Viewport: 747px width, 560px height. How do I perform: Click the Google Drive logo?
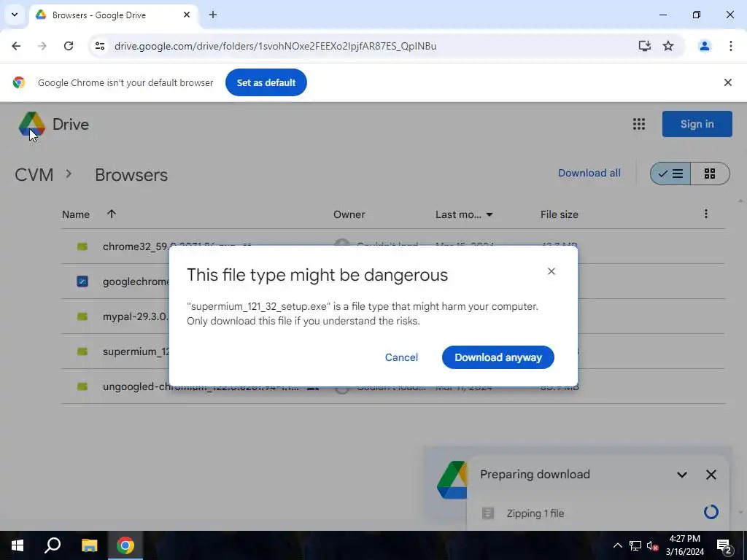32,124
